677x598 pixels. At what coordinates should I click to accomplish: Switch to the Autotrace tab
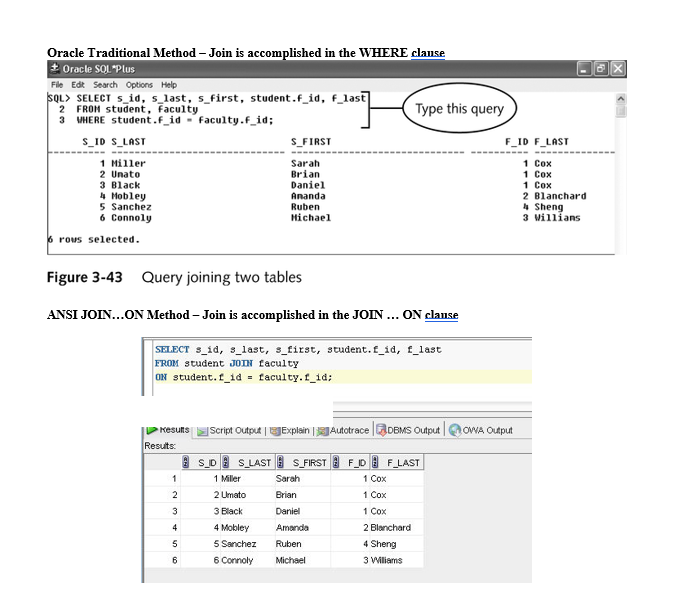pos(343,430)
